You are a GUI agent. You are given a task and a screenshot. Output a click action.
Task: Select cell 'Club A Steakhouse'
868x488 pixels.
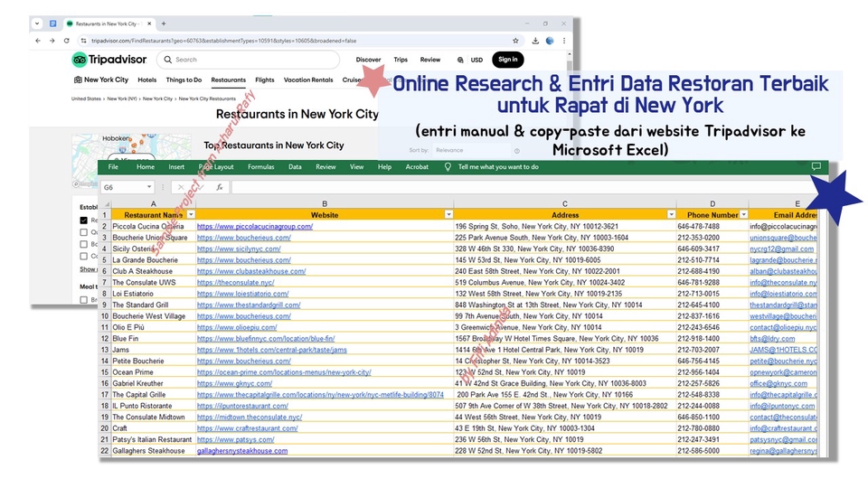click(x=154, y=271)
